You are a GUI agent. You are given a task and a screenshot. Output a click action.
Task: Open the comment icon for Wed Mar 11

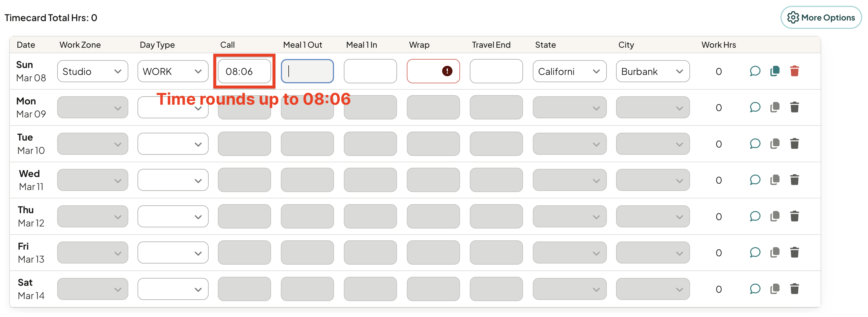point(755,180)
